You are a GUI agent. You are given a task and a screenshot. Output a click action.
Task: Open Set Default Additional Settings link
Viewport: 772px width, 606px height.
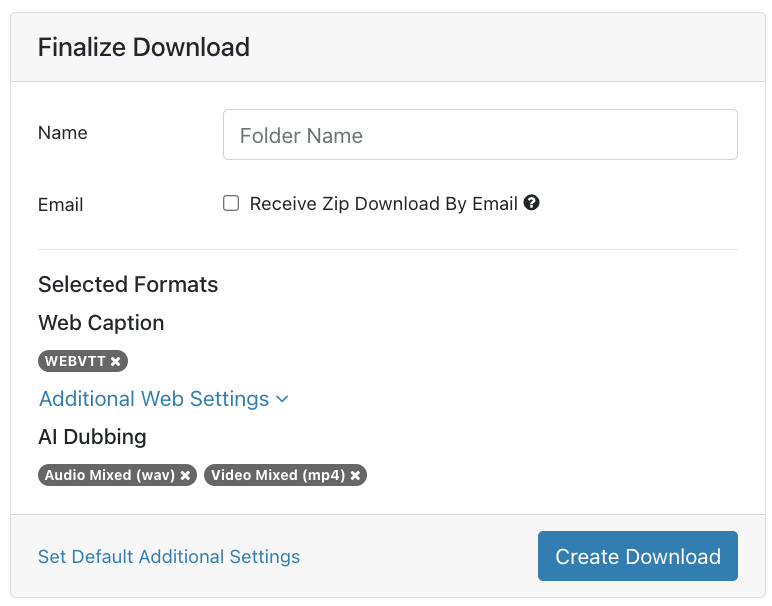[169, 557]
